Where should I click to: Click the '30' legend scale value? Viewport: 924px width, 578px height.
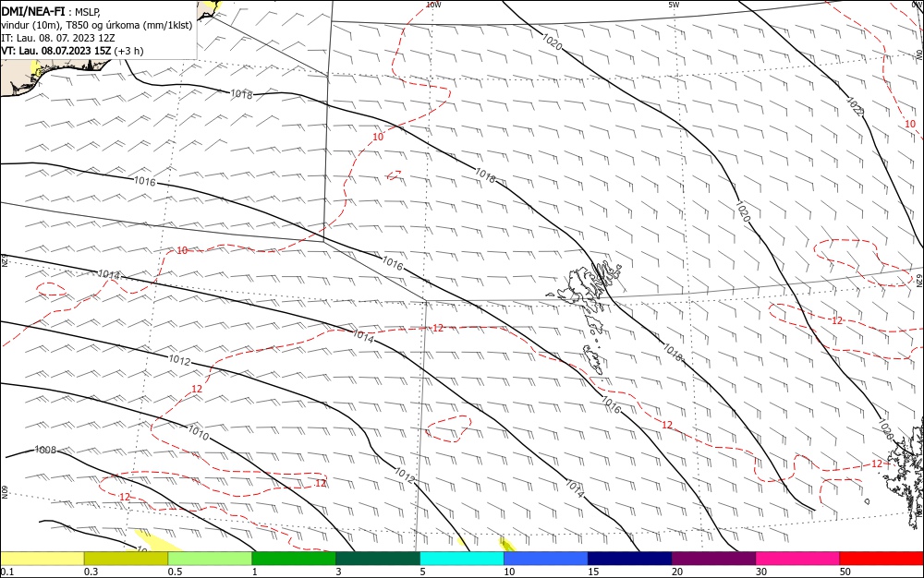coord(761,572)
